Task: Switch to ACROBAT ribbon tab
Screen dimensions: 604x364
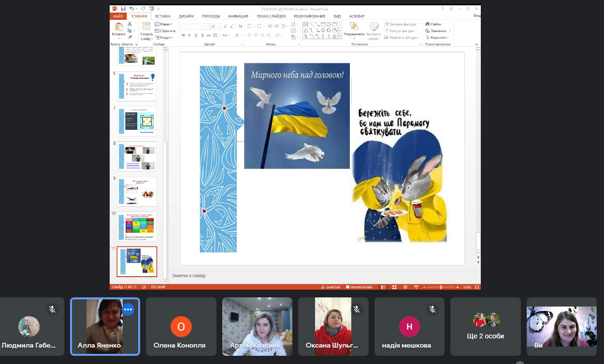Action: coord(357,16)
